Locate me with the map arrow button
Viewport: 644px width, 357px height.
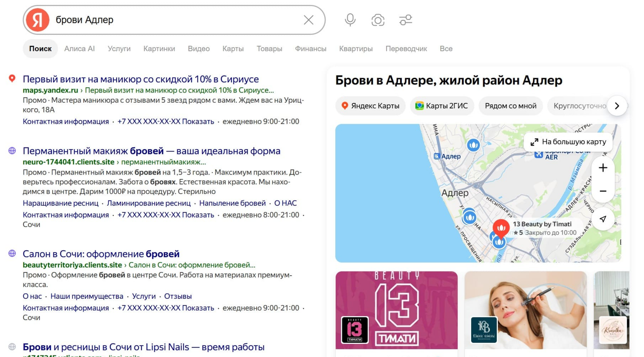pos(603,219)
